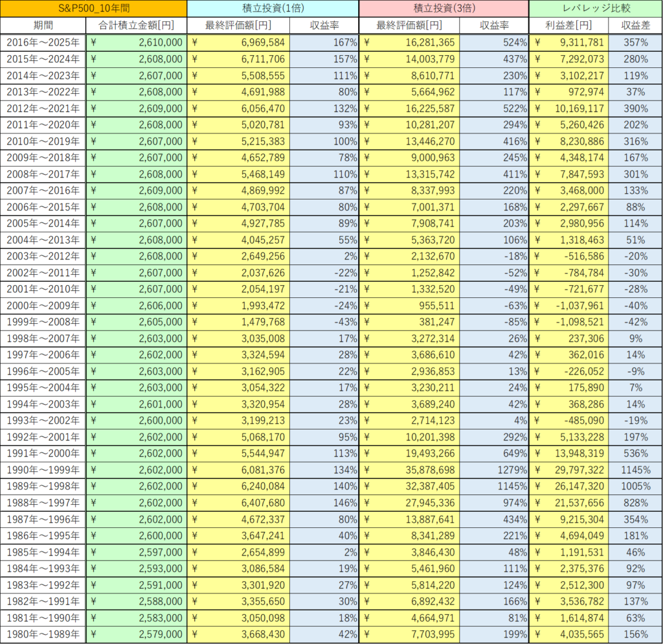Select the 35,878,698 valuation cell

click(x=409, y=470)
